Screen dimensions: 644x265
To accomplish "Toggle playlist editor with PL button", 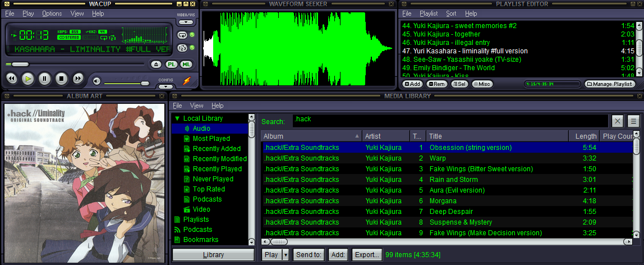I will coord(172,65).
